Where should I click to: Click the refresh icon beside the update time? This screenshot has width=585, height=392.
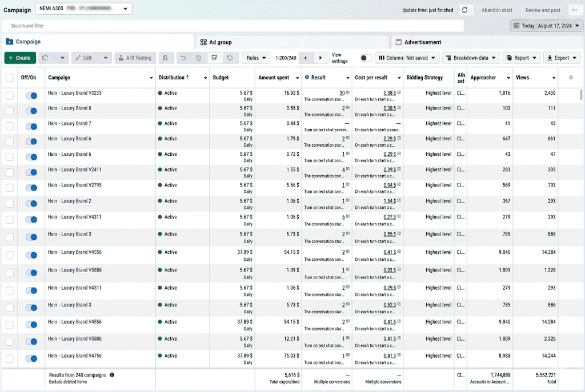(x=465, y=10)
